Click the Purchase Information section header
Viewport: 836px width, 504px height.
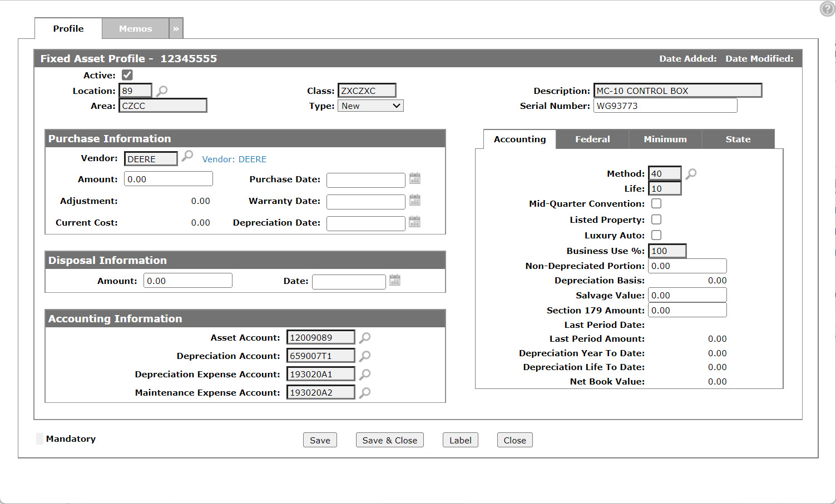tap(245, 138)
